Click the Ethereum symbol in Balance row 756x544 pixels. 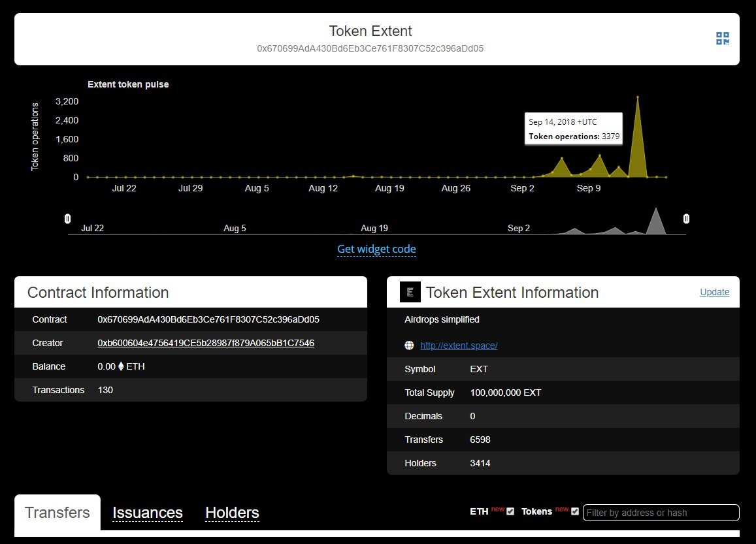click(121, 366)
